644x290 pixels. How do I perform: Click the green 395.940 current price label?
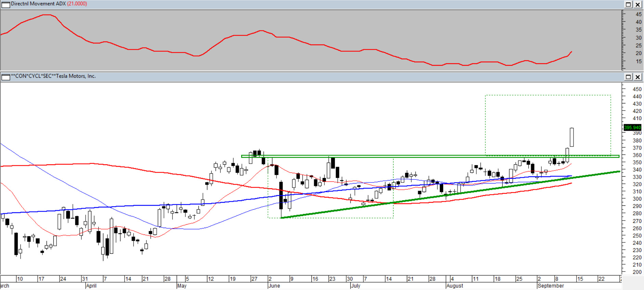tap(632, 127)
